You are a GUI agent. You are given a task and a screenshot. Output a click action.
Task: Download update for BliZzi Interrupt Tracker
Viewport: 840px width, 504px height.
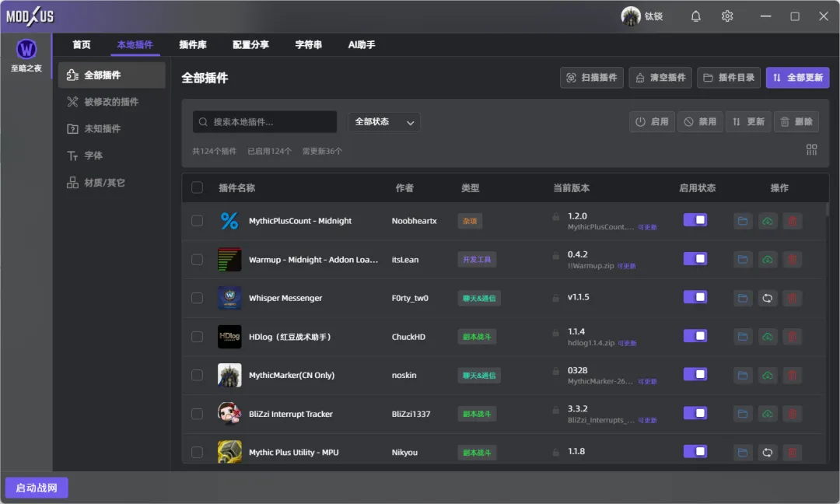click(767, 414)
